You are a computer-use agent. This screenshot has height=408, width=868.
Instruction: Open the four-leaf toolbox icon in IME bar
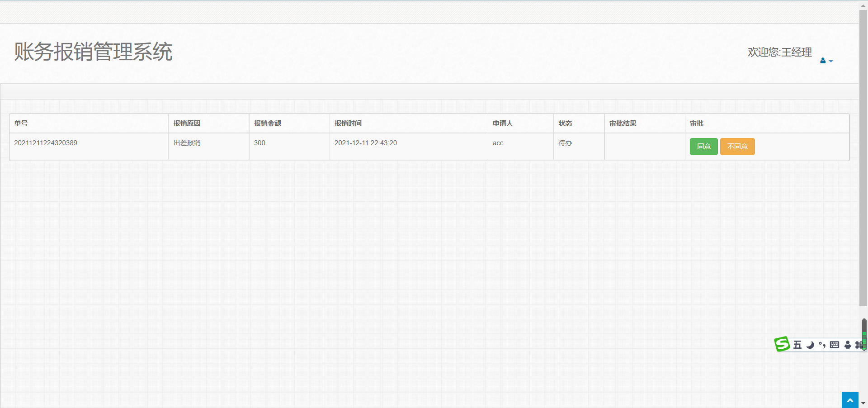[859, 345]
